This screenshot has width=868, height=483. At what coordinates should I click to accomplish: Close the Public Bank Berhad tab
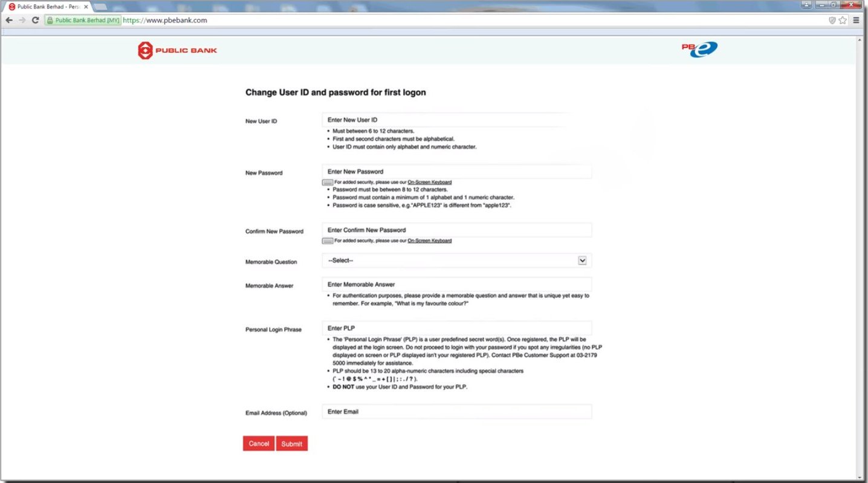coord(86,6)
